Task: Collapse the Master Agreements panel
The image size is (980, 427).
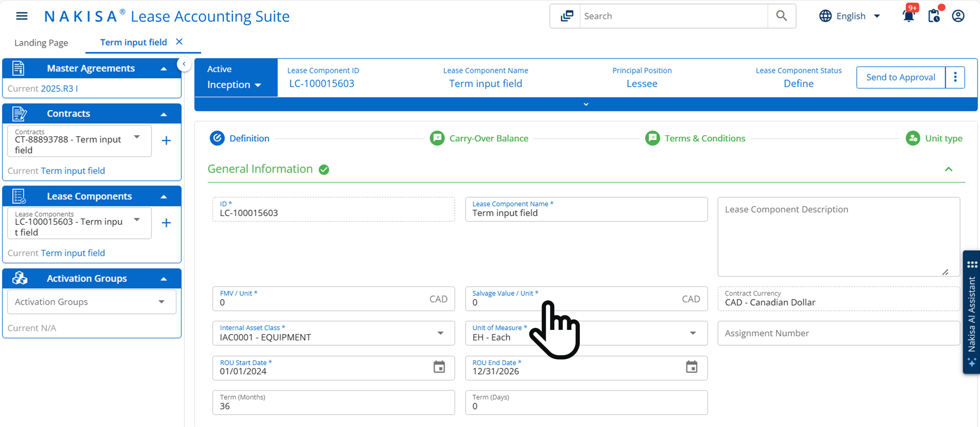Action: coord(164,69)
